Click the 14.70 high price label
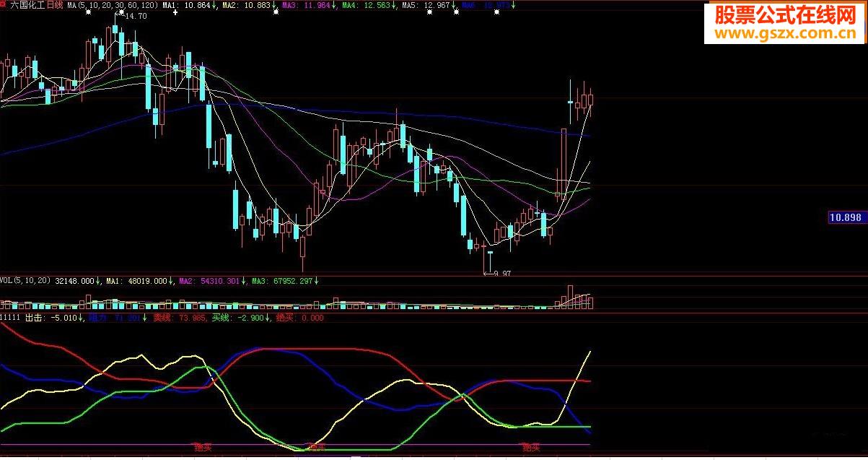 click(136, 16)
